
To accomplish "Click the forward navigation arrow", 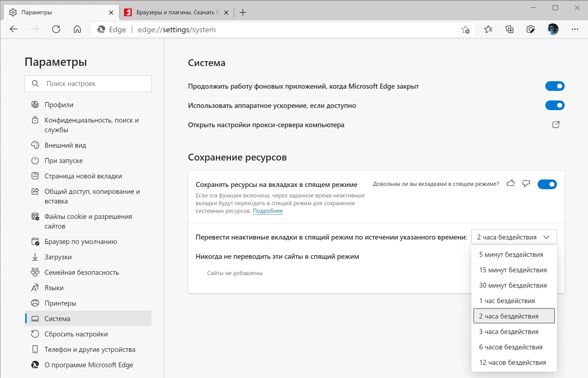I will pyautogui.click(x=35, y=29).
